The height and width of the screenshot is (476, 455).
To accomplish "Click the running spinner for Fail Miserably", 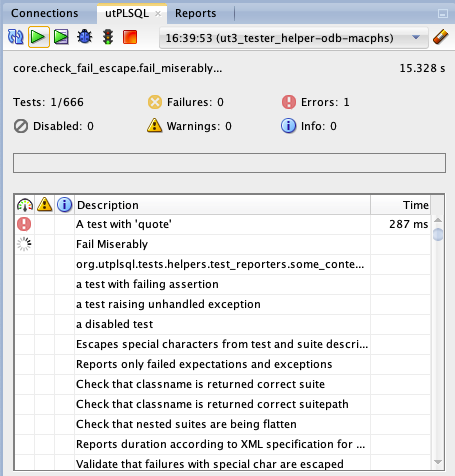I will [24, 244].
